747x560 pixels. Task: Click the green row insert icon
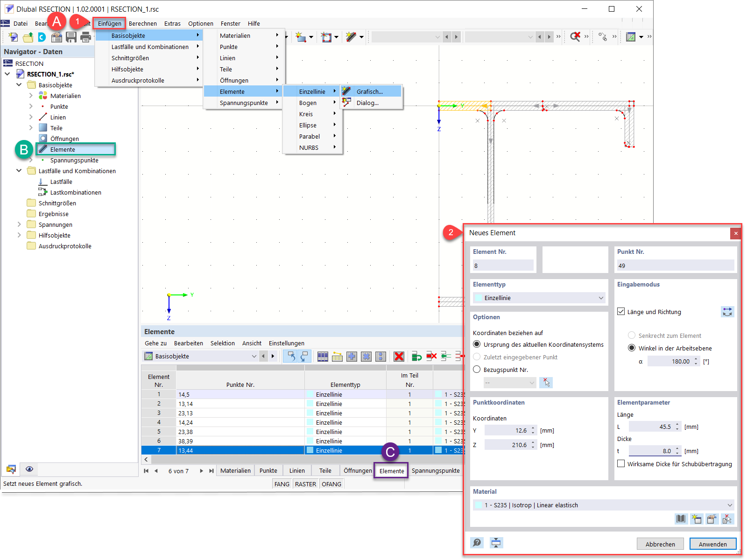tap(416, 357)
